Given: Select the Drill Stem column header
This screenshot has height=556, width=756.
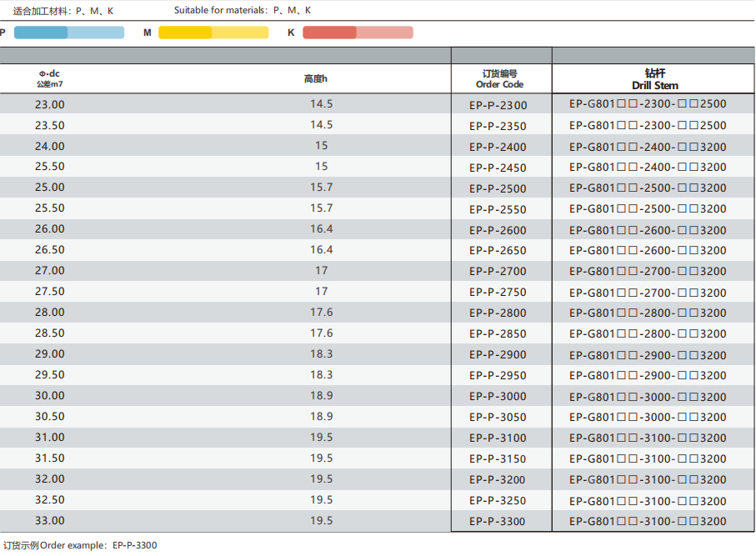Looking at the screenshot, I should 654,79.
